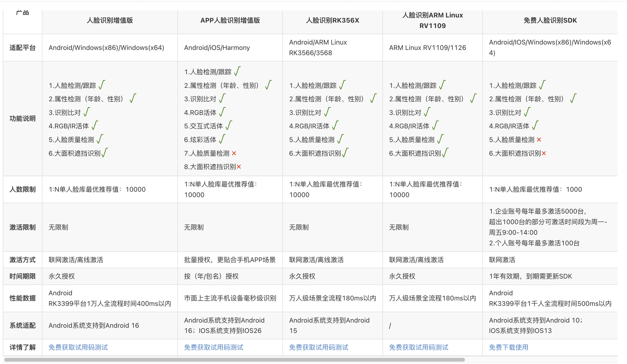Viewport: 627px width, 364px height.
Task: Select the 人脸识别RK356X column header
Action: [x=332, y=20]
